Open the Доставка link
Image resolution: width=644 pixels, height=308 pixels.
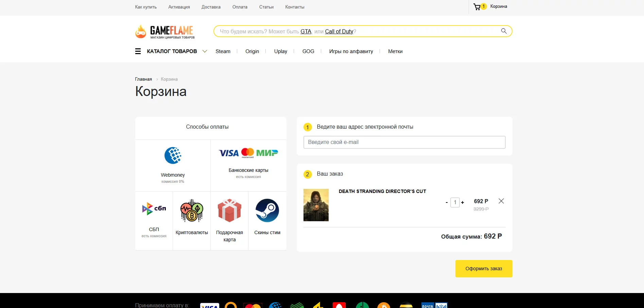211,7
